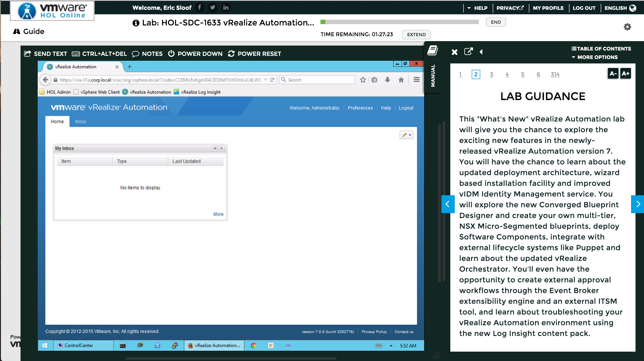Expand the HELP dropdown
This screenshot has width=644, height=361.
point(477,8)
